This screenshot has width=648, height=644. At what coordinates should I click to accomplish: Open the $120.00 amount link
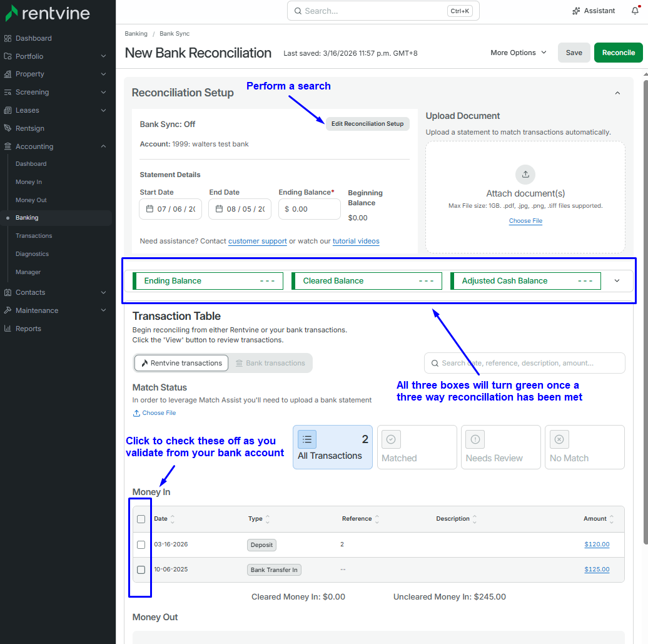click(597, 544)
